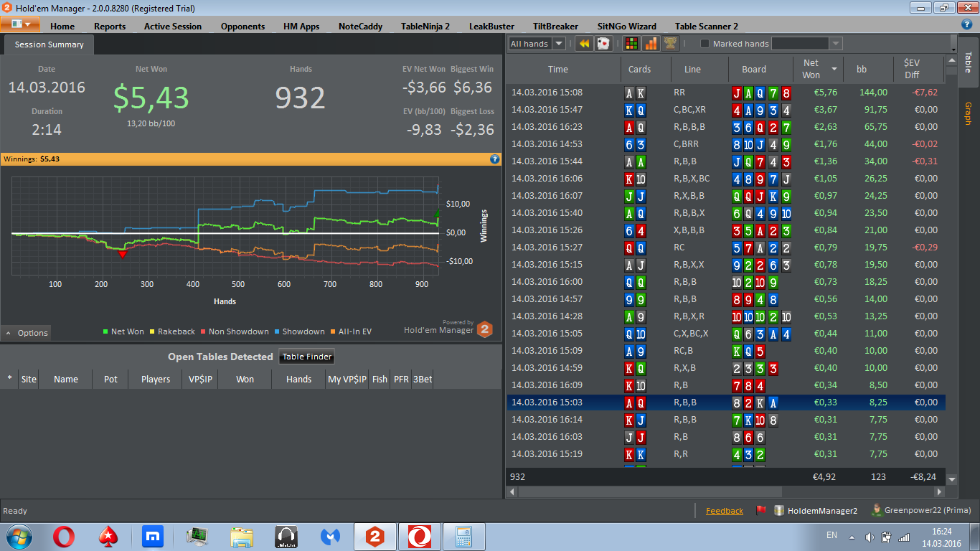Select the Session Summary tab
Image resolution: width=980 pixels, height=551 pixels.
(x=49, y=44)
